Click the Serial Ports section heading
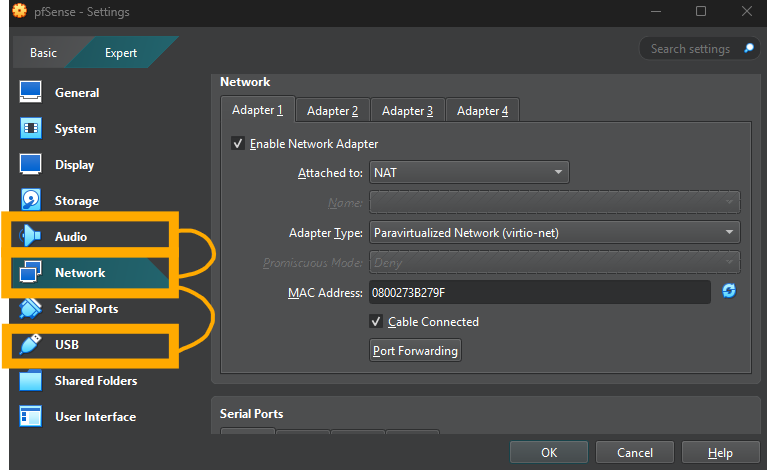This screenshot has width=767, height=470. point(251,414)
